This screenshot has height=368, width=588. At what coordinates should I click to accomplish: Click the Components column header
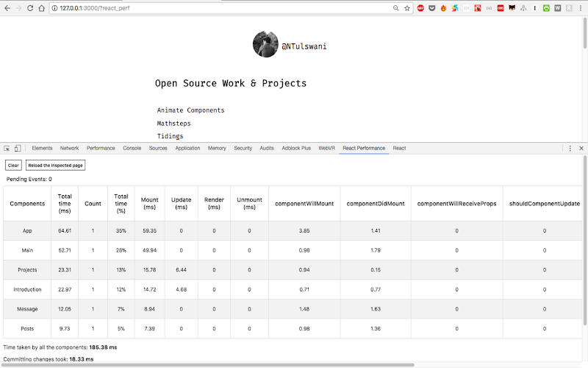[x=27, y=204]
